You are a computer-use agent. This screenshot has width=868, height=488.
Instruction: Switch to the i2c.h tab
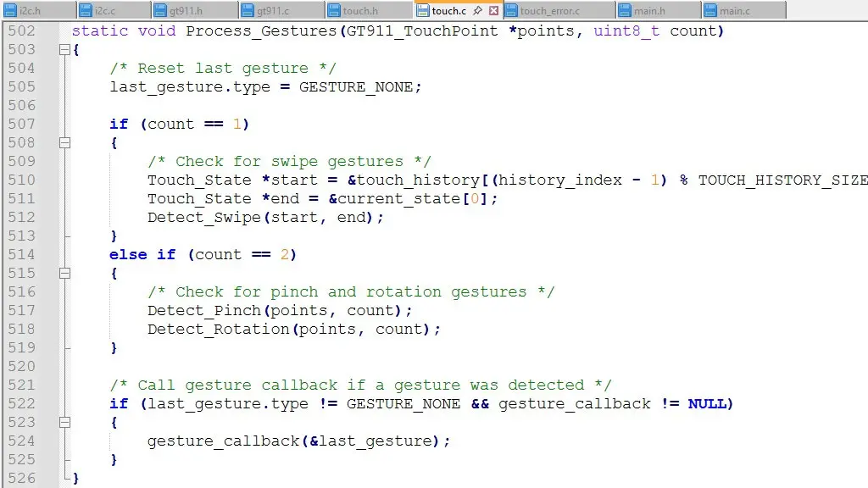(x=29, y=11)
